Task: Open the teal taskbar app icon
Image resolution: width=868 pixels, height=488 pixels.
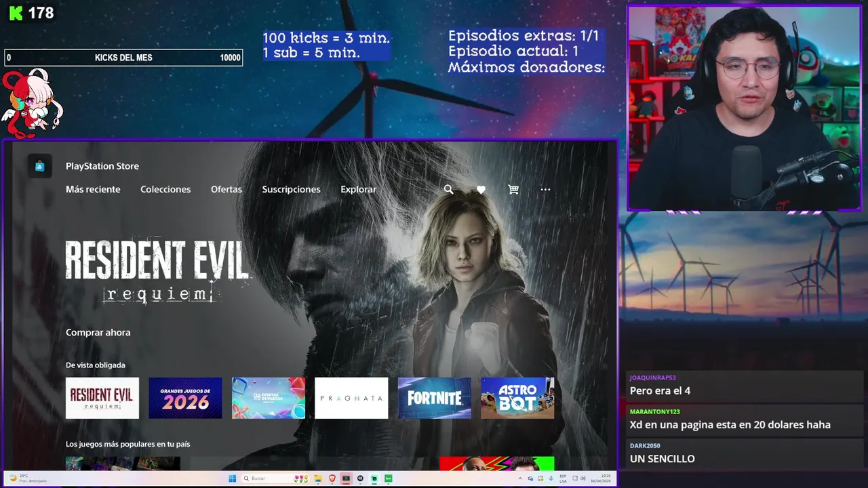Action: (374, 479)
